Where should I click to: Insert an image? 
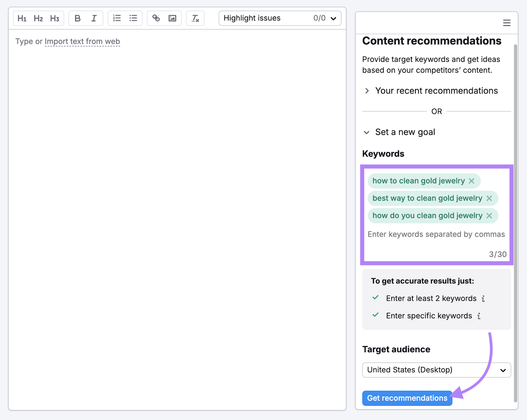(172, 18)
